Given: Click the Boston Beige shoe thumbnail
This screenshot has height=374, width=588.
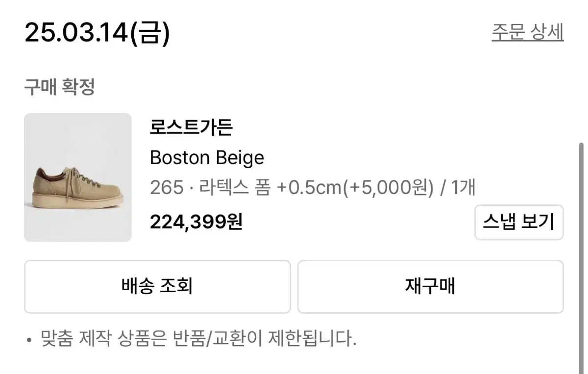Looking at the screenshot, I should (78, 177).
